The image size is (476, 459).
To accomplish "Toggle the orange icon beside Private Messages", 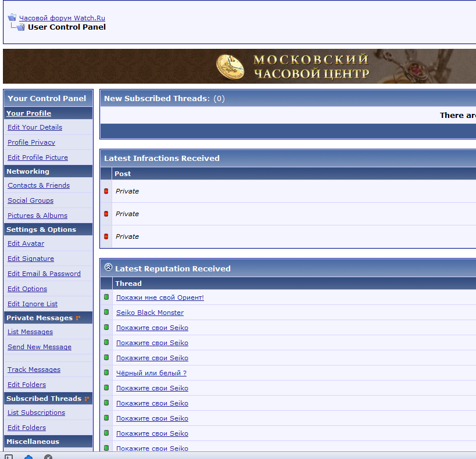I will point(78,318).
